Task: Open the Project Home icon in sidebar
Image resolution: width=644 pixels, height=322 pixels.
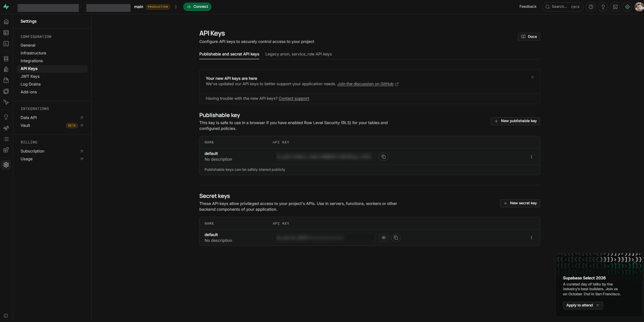Action: coord(6,22)
